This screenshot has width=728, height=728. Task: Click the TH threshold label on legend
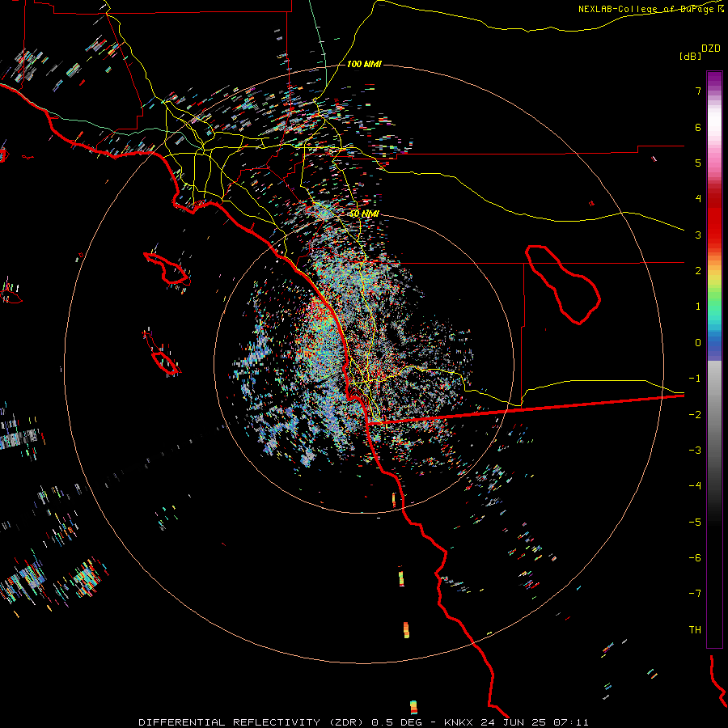point(695,630)
